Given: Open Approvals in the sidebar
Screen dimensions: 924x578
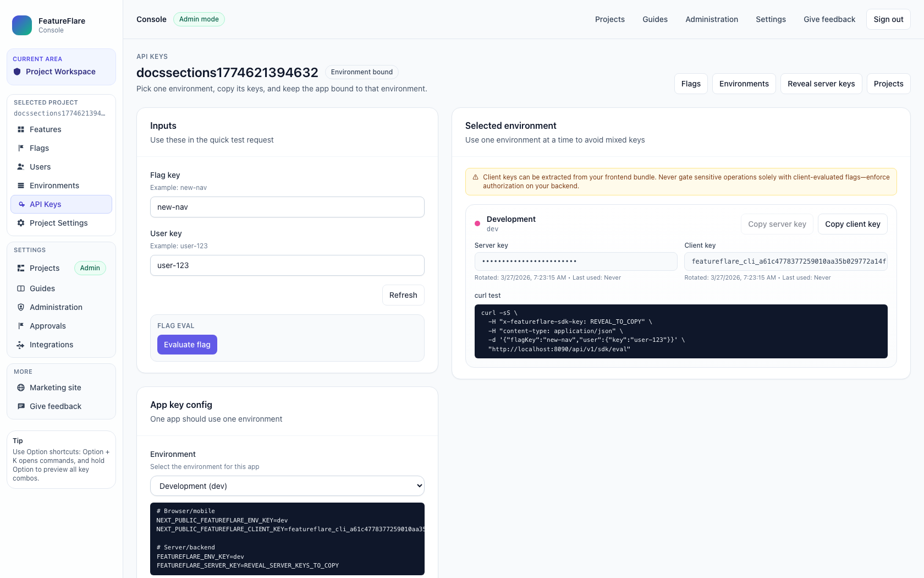Looking at the screenshot, I should pyautogui.click(x=61, y=326).
